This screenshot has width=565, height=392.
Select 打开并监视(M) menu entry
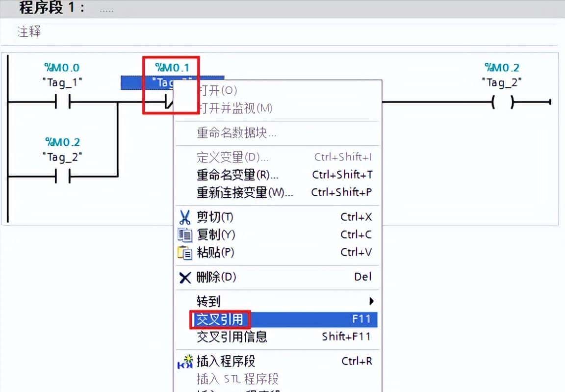pos(277,108)
